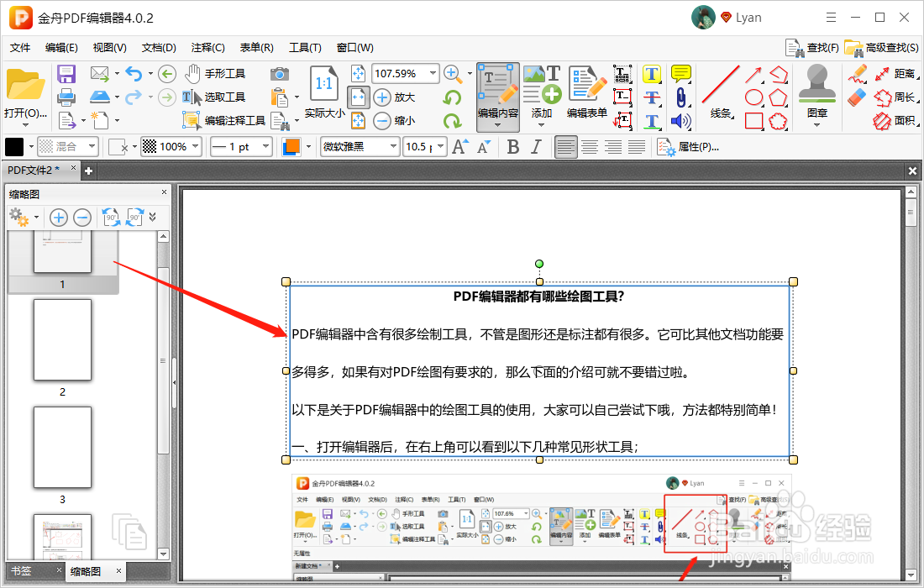
Task: Open the opacity dropdown showing 100%
Action: [196, 147]
